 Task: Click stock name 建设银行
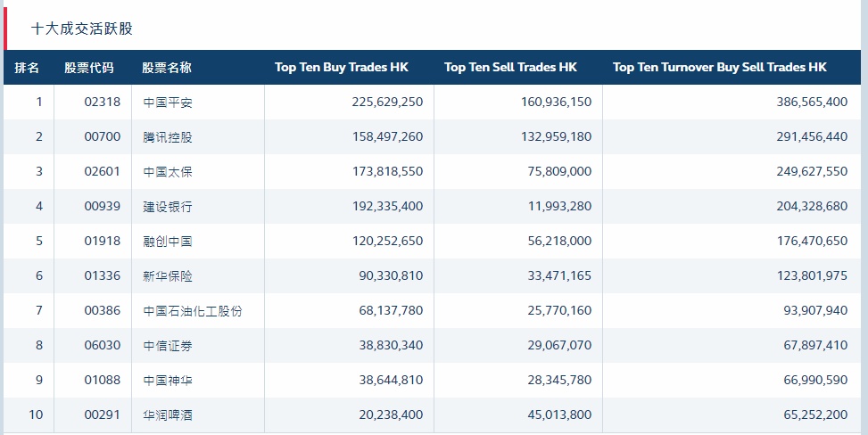pyautogui.click(x=168, y=207)
